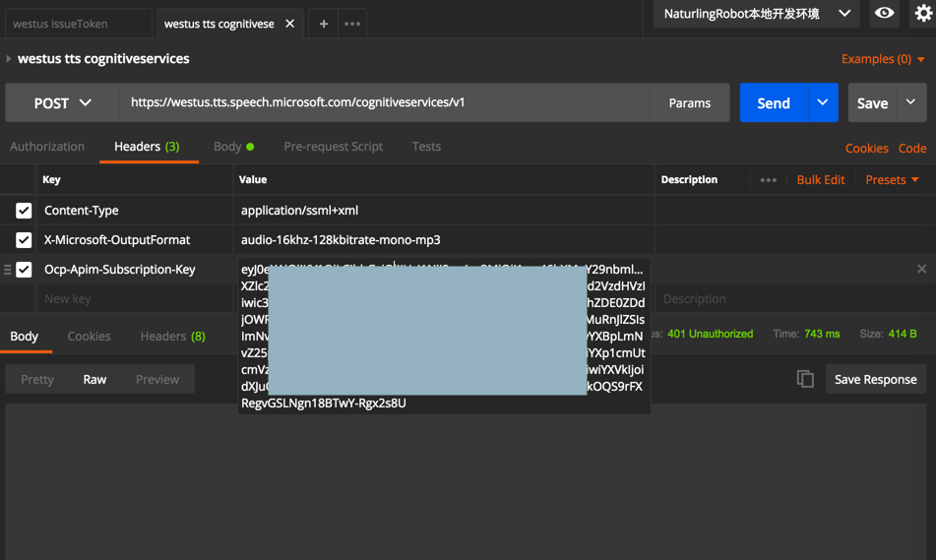The image size is (936, 560).
Task: Expand the Send button dropdown arrow
Action: (822, 103)
